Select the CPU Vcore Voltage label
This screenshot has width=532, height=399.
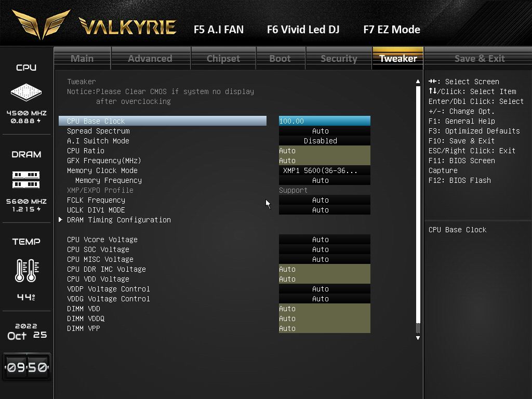point(102,240)
